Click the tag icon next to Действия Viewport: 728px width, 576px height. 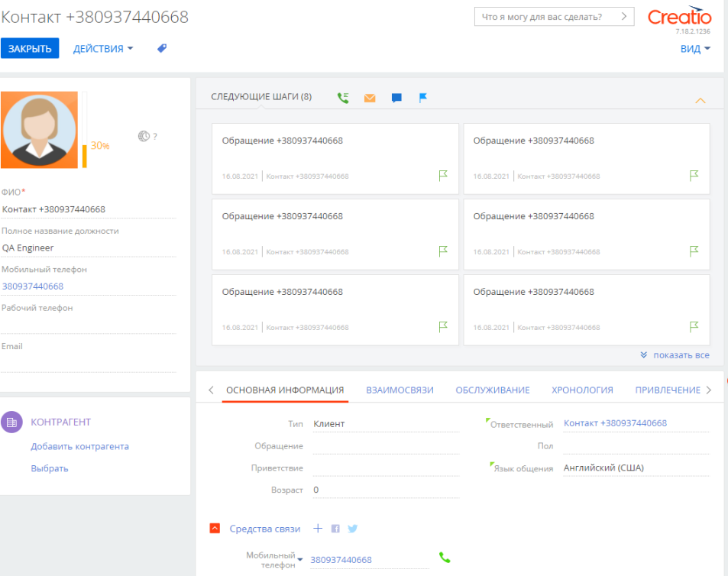(161, 48)
